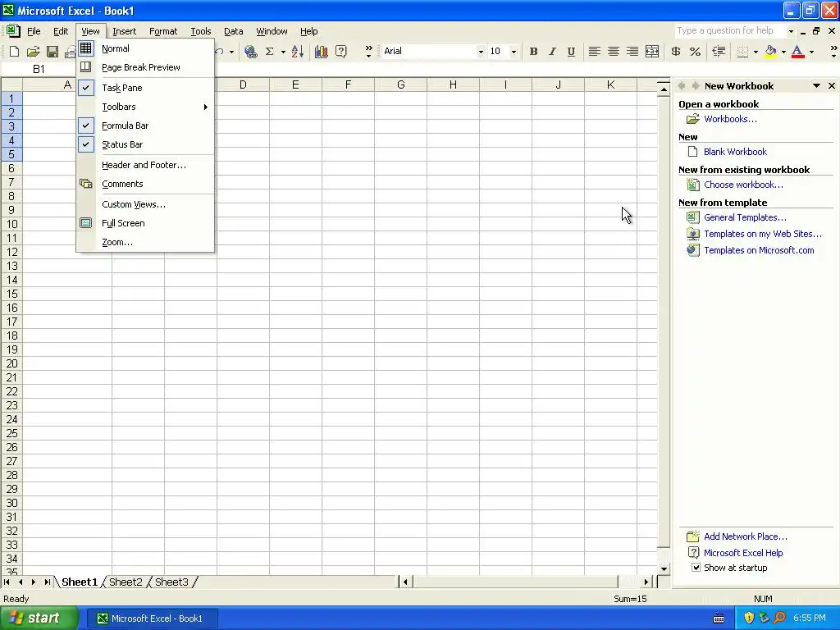Viewport: 840px width, 630px height.
Task: Open Templates on Microsoft.com link
Action: (759, 250)
